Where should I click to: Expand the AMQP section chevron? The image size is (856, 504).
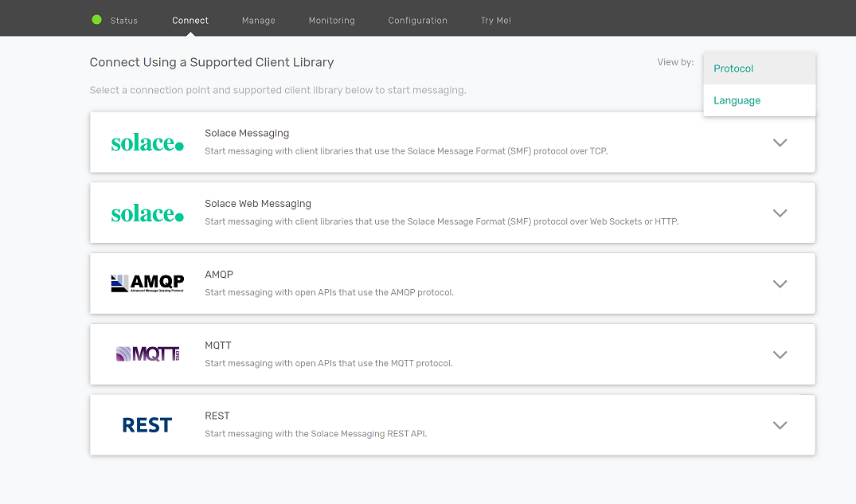pos(780,284)
